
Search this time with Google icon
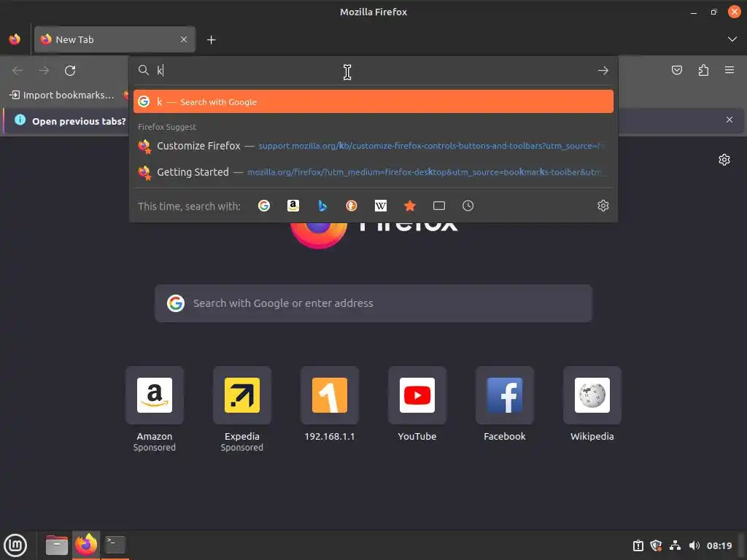[264, 206]
